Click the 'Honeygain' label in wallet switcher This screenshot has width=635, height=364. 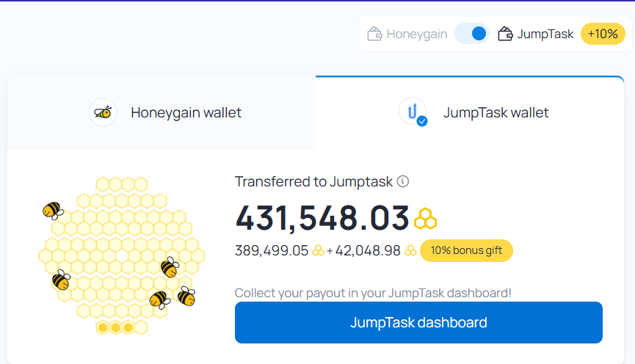coord(417,34)
